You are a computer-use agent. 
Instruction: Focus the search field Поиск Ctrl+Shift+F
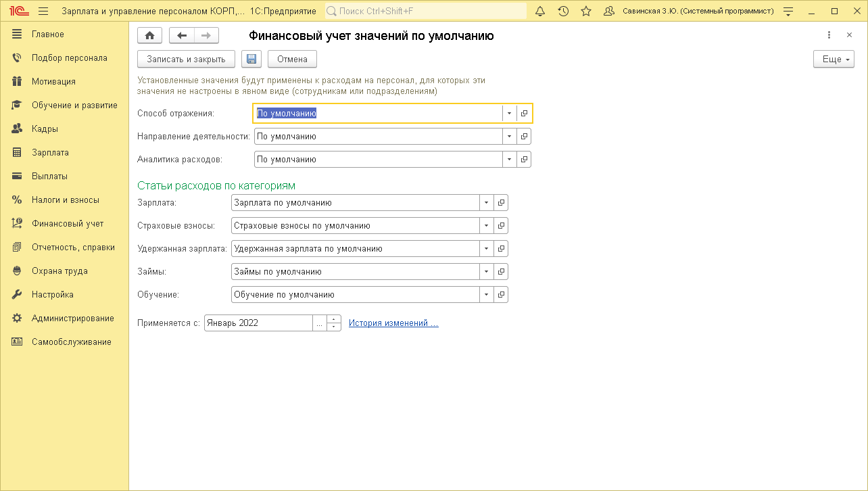[426, 11]
